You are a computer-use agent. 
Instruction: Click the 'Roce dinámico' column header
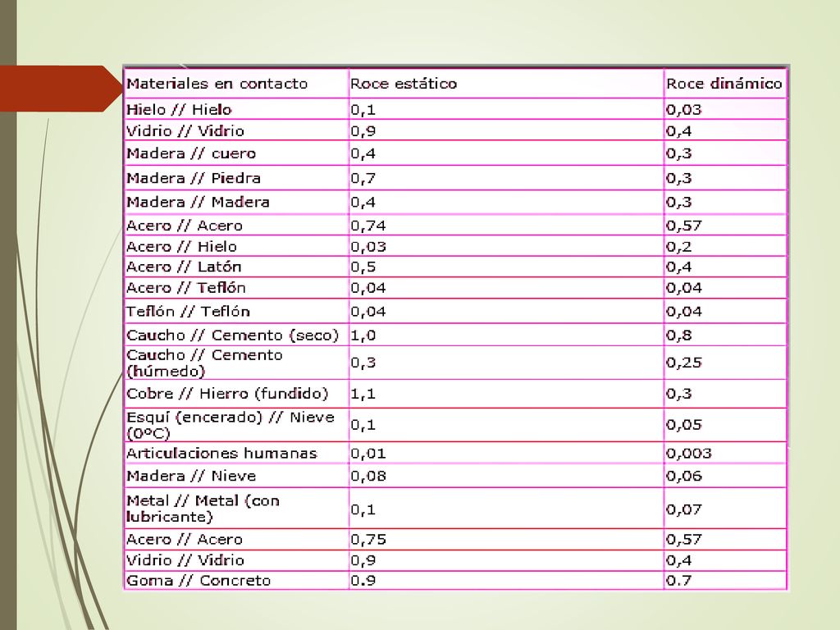(724, 84)
